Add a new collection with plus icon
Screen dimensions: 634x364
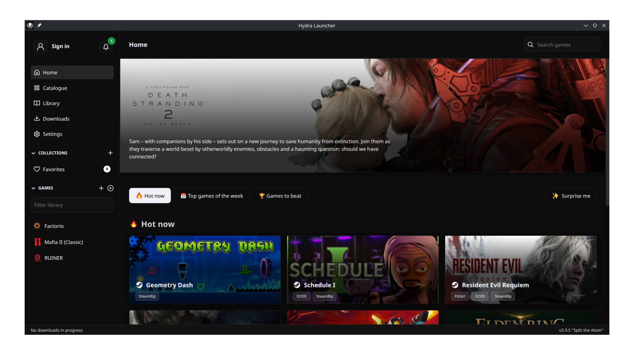tap(110, 153)
